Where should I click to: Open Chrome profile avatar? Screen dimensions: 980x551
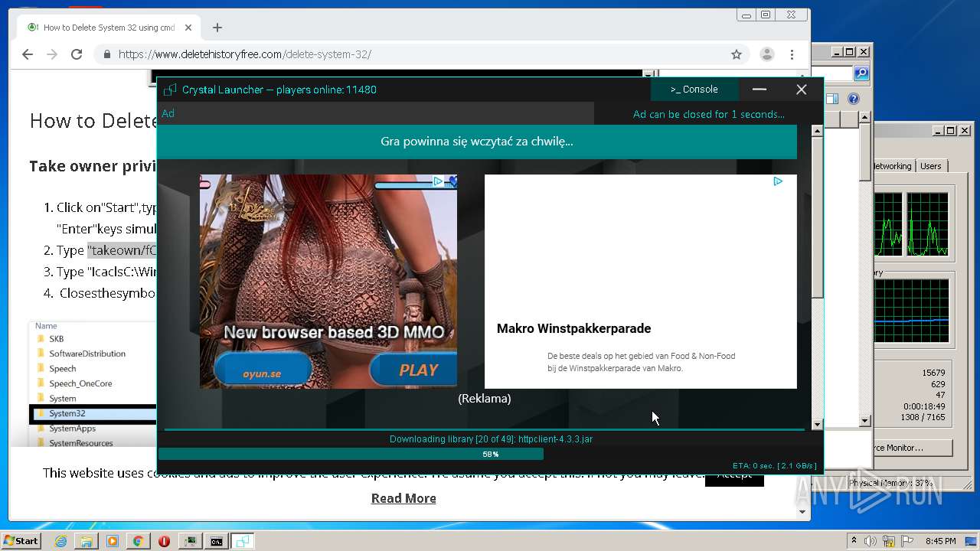(x=766, y=54)
